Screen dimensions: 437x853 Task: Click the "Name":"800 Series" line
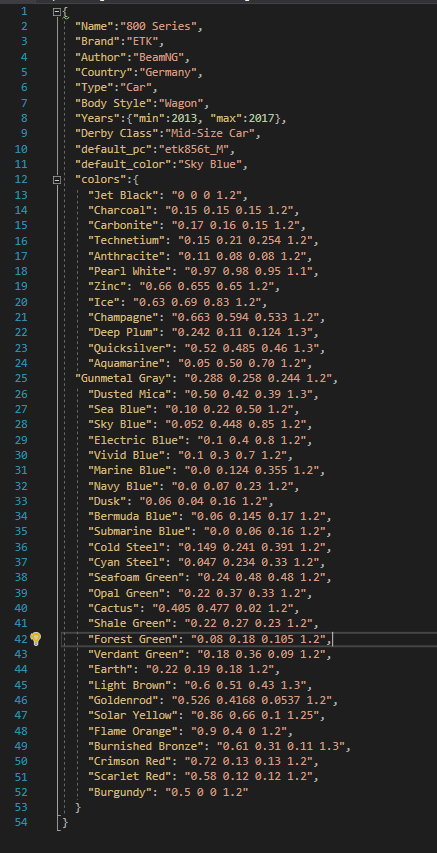coord(139,26)
